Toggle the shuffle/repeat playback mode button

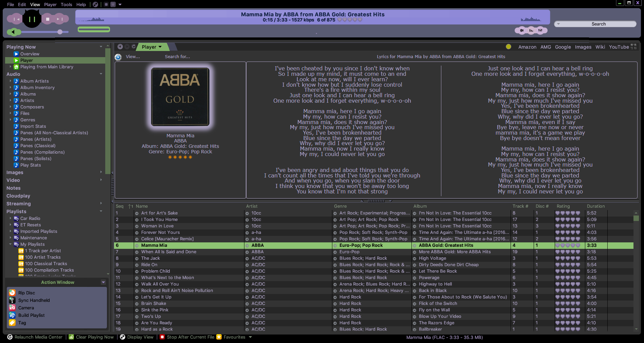pyautogui.click(x=522, y=31)
